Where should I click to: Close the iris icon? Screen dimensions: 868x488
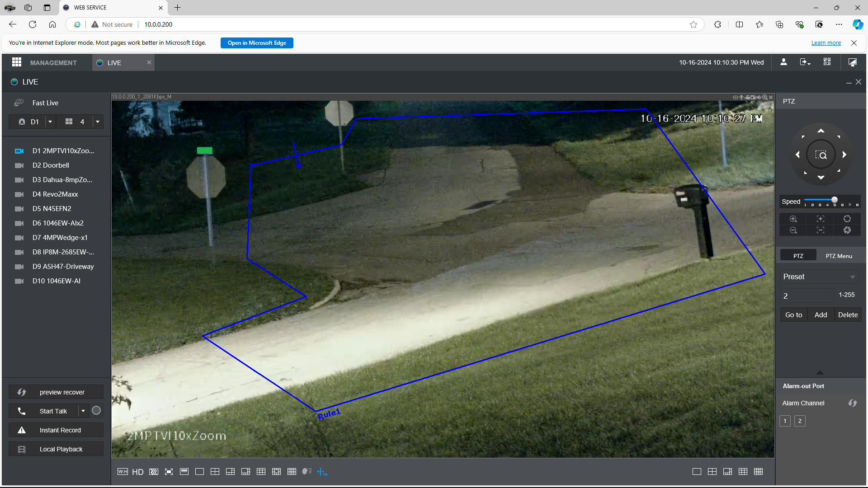847,230
